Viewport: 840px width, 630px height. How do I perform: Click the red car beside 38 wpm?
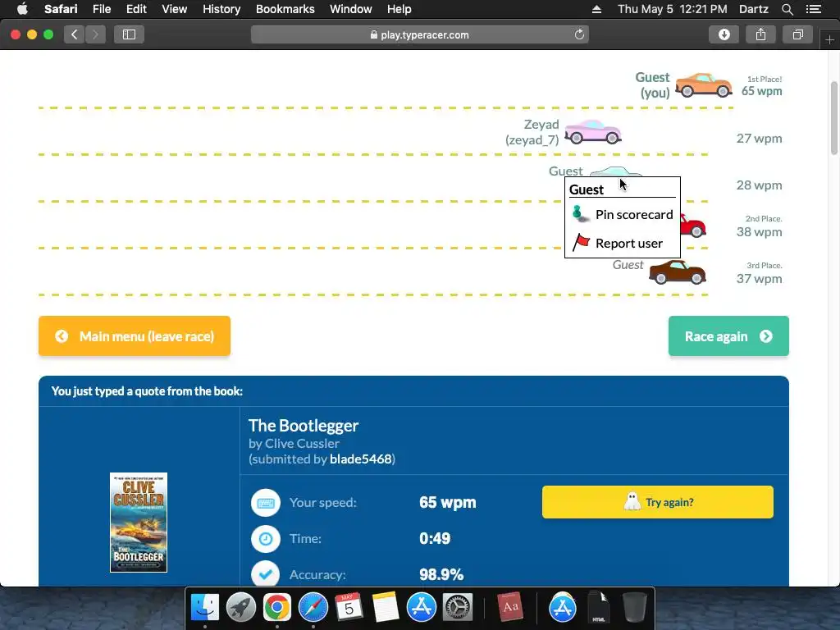point(693,226)
